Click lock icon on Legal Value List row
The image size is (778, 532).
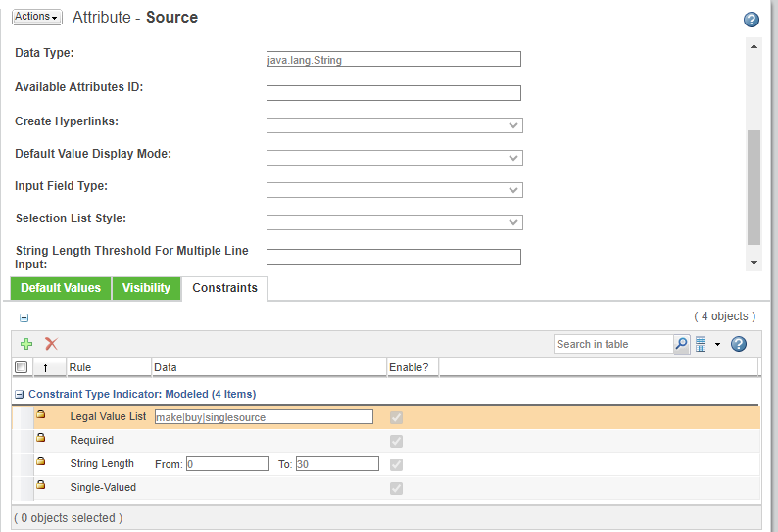(x=41, y=416)
